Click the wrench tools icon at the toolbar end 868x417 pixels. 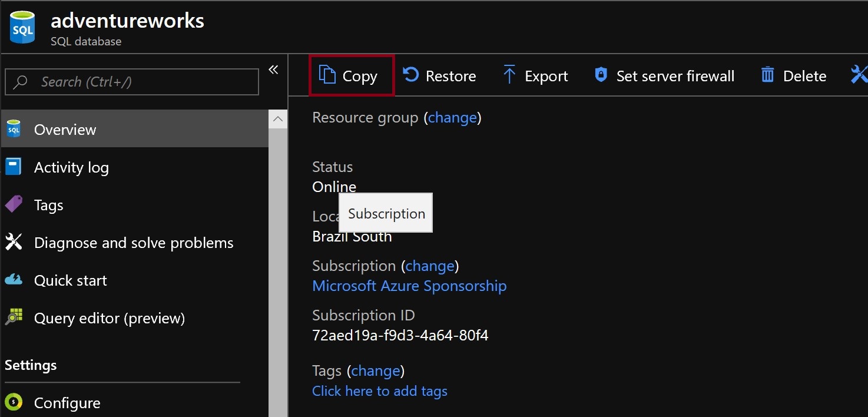tap(859, 74)
